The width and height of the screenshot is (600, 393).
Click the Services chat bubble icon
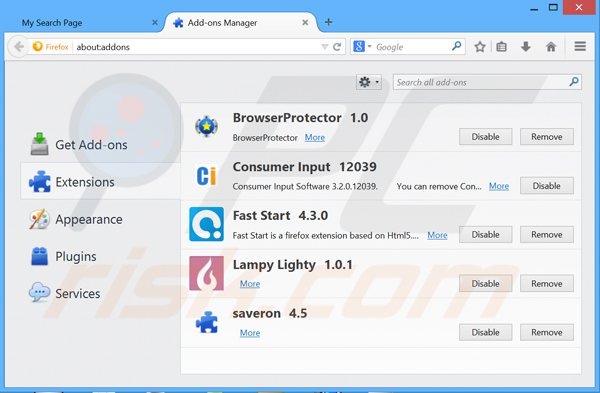pos(39,292)
